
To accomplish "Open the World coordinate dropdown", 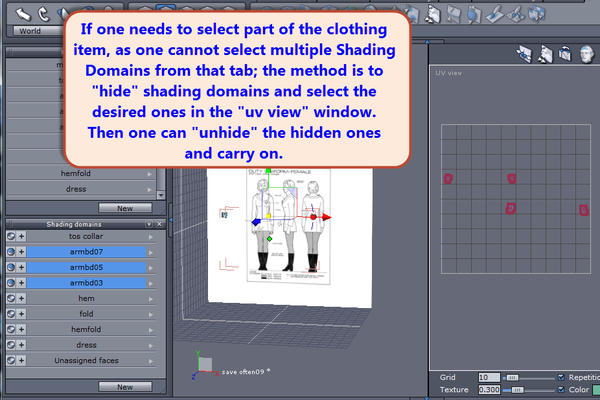I will click(x=38, y=31).
